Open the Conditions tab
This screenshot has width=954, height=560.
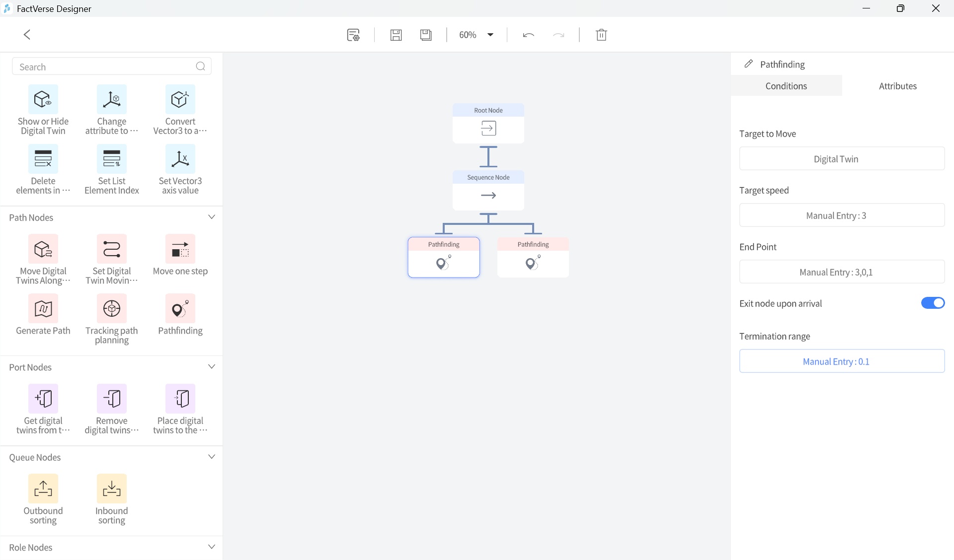786,85
